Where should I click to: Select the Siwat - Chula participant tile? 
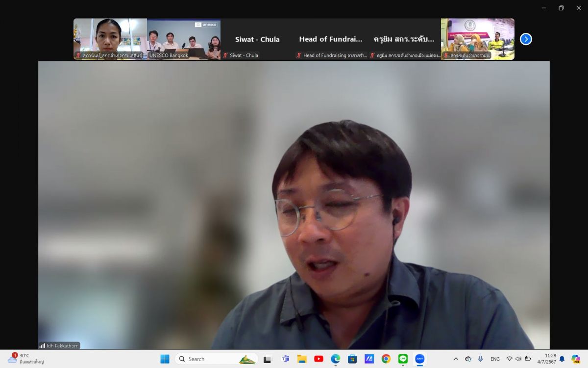pos(257,39)
